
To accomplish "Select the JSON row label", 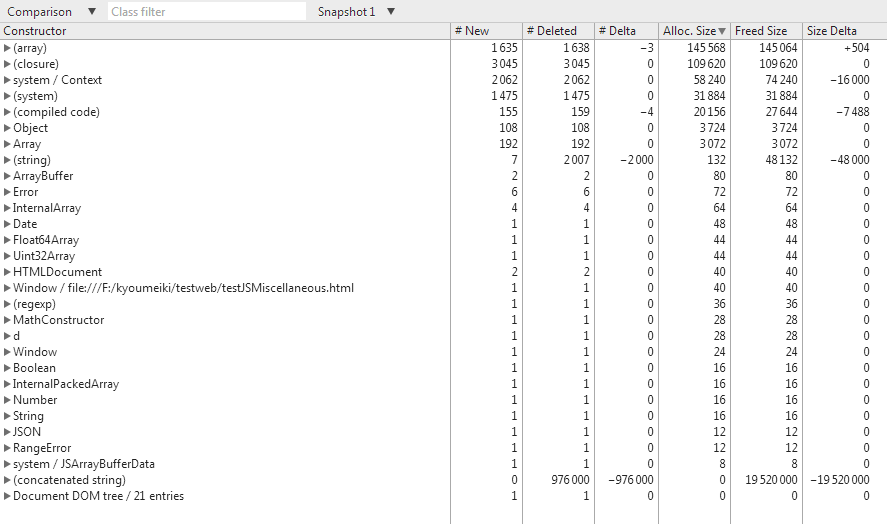I will (27, 432).
